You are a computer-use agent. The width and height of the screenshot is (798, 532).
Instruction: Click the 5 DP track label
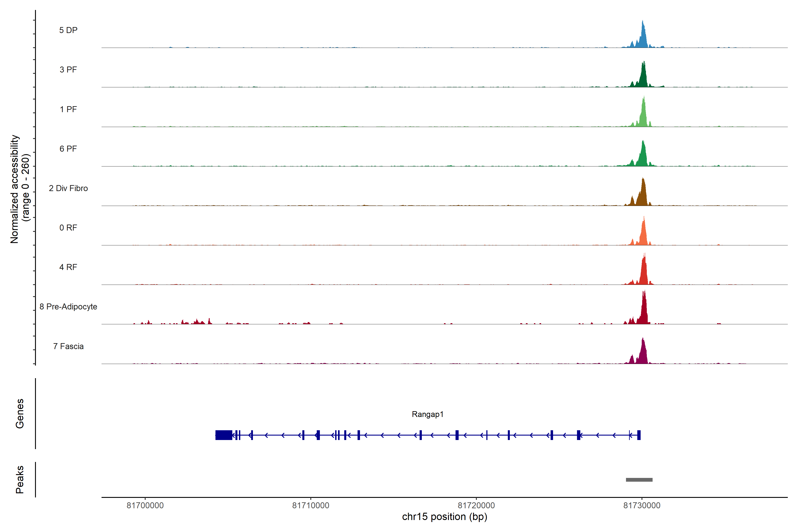68,30
